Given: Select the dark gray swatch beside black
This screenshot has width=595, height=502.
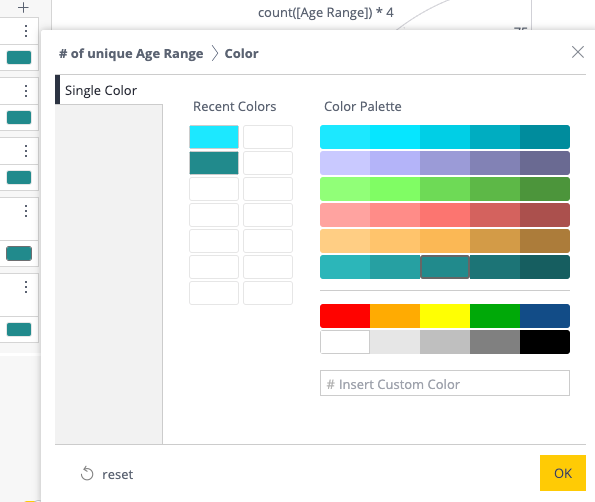Looking at the screenshot, I should pyautogui.click(x=495, y=342).
